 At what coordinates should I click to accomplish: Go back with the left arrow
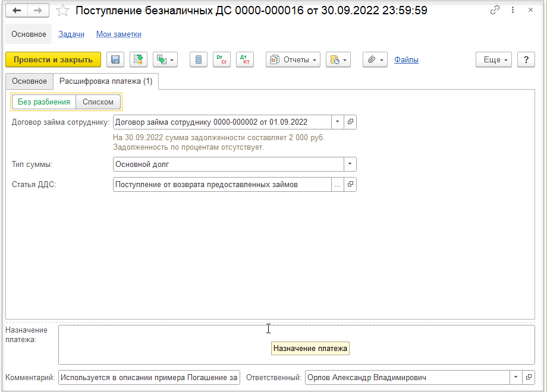click(x=17, y=11)
